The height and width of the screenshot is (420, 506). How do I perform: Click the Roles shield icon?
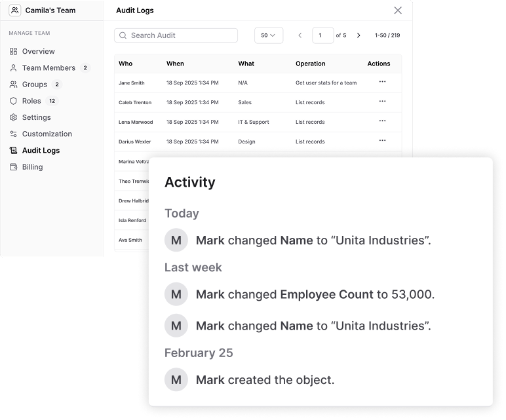coord(14,101)
